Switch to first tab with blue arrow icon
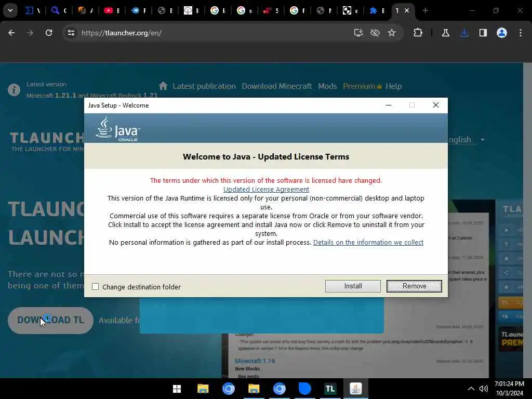This screenshot has width=532, height=399. [x=33, y=10]
